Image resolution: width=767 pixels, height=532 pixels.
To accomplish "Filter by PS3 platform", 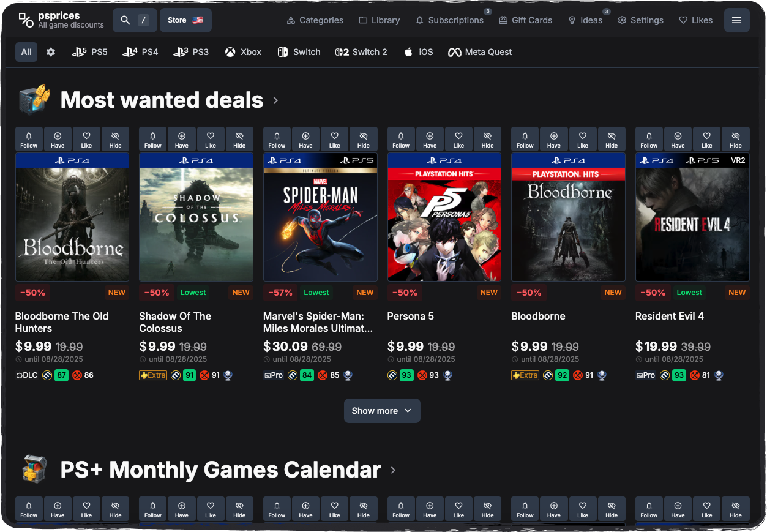I will tap(191, 52).
